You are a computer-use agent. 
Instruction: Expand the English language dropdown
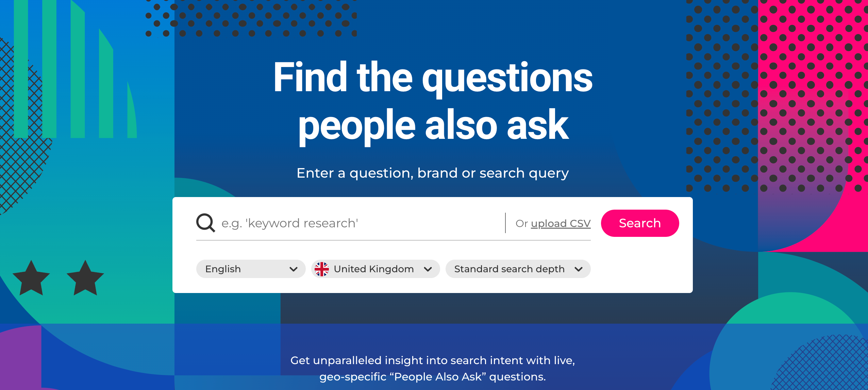[249, 269]
